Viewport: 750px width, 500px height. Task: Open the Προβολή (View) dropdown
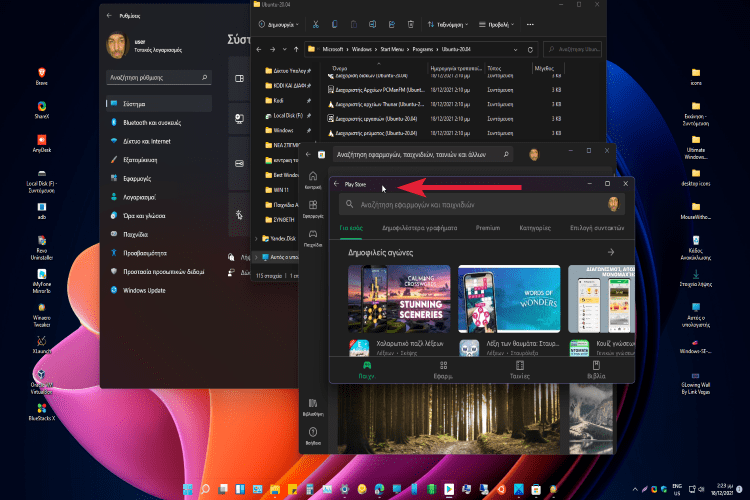[496, 24]
